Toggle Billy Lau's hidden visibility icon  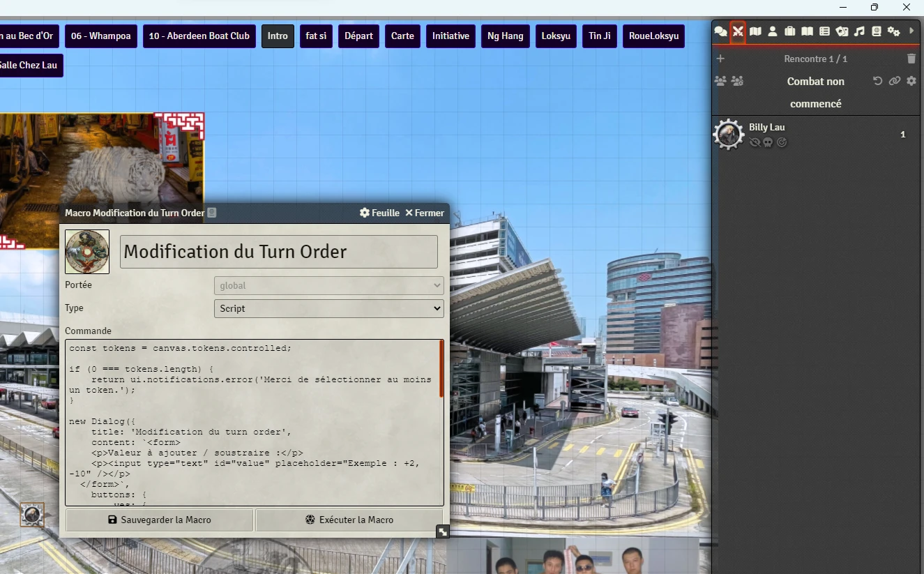point(754,142)
